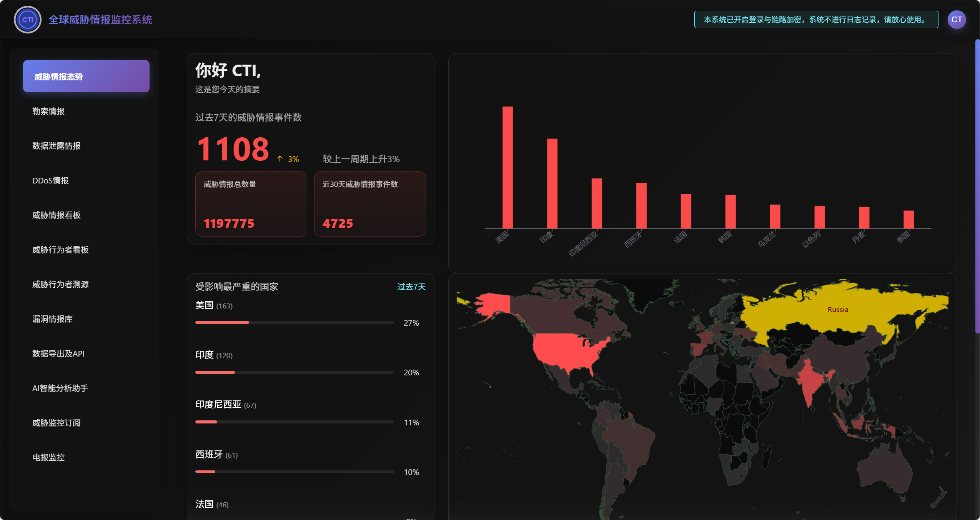Navigate to 威胁行为者溯源
This screenshot has height=520, width=980.
point(60,284)
